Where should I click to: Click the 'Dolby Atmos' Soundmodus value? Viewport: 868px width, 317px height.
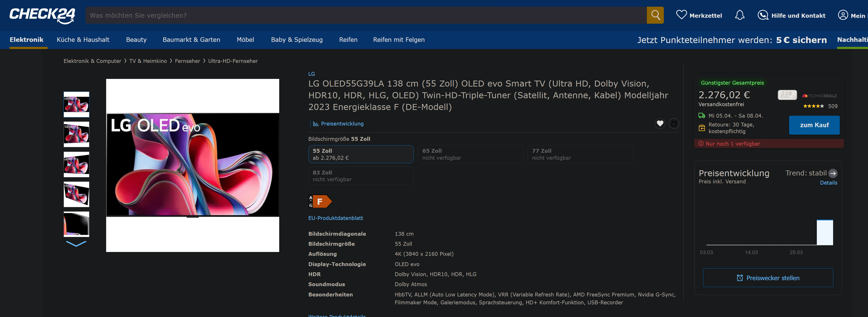[410, 284]
